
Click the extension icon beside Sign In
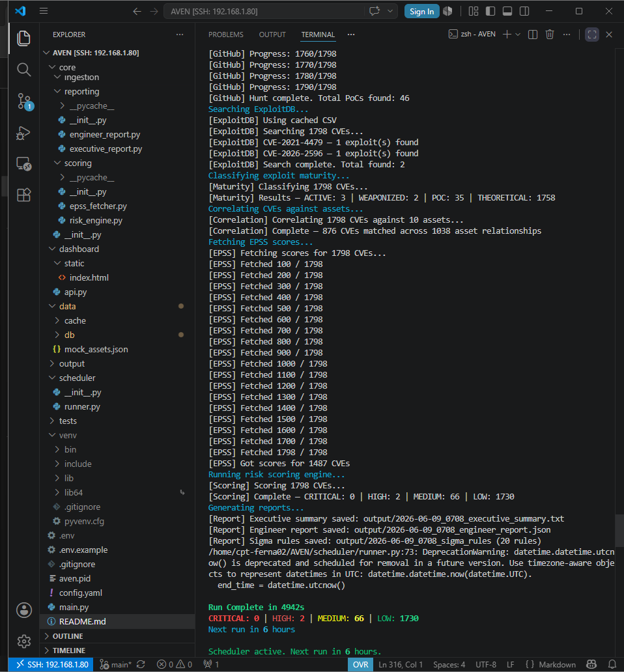click(x=448, y=11)
